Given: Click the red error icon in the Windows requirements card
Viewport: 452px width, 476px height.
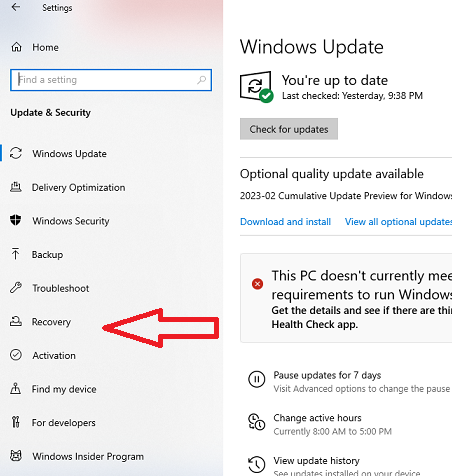Looking at the screenshot, I should [257, 284].
